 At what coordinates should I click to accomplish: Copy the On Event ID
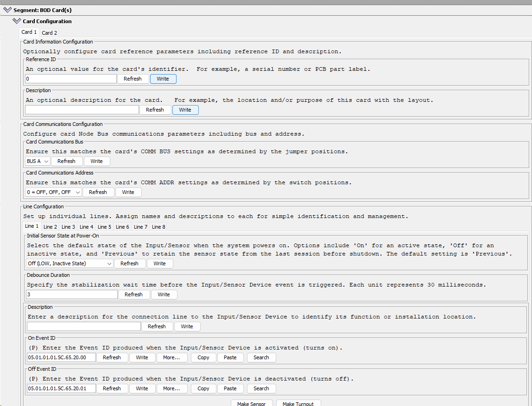[x=203, y=357]
